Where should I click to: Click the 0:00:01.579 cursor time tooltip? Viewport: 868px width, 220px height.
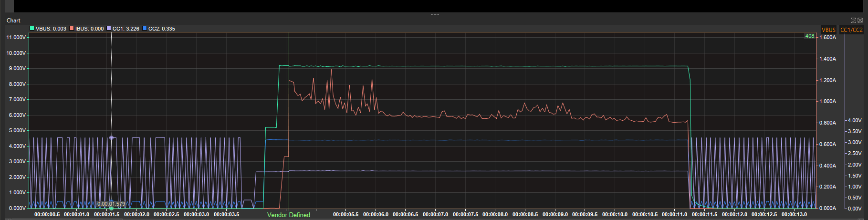(111, 204)
